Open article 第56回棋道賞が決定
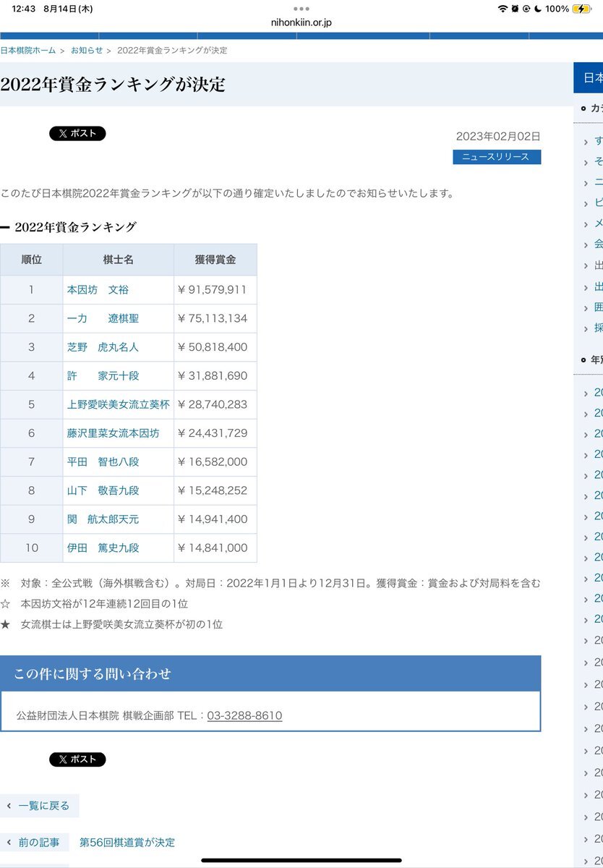This screenshot has height=868, width=603. pos(127,843)
